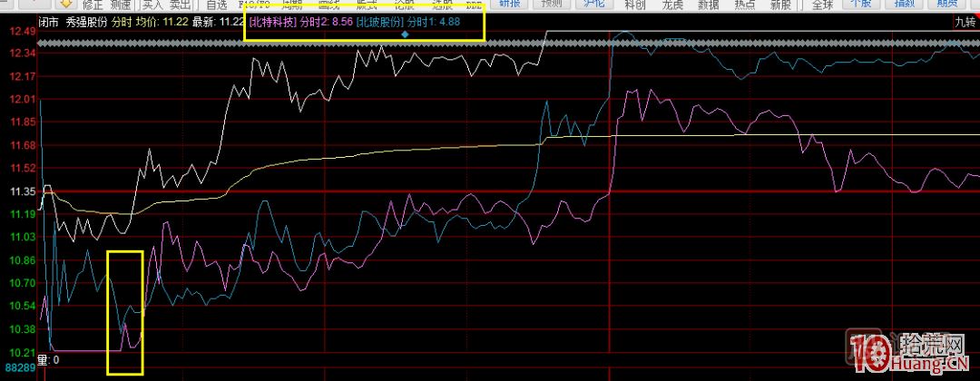Select the 预测 forecast button
Image resolution: width=980 pixels, height=381 pixels.
click(x=552, y=4)
